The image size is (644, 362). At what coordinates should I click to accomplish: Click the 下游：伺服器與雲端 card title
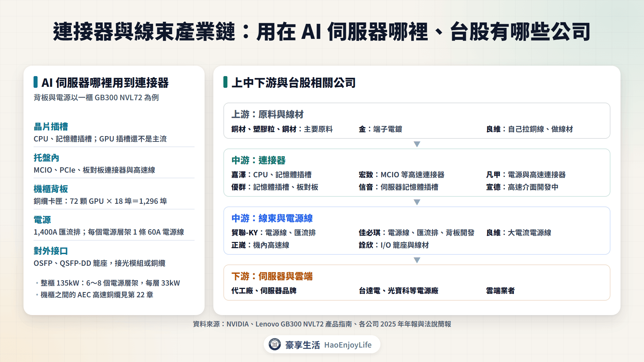(x=272, y=276)
